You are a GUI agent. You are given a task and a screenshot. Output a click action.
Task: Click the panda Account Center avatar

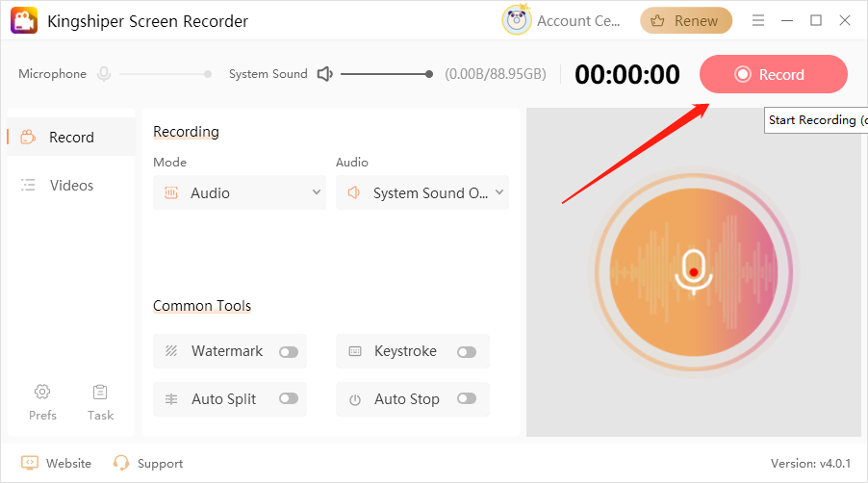pos(517,20)
